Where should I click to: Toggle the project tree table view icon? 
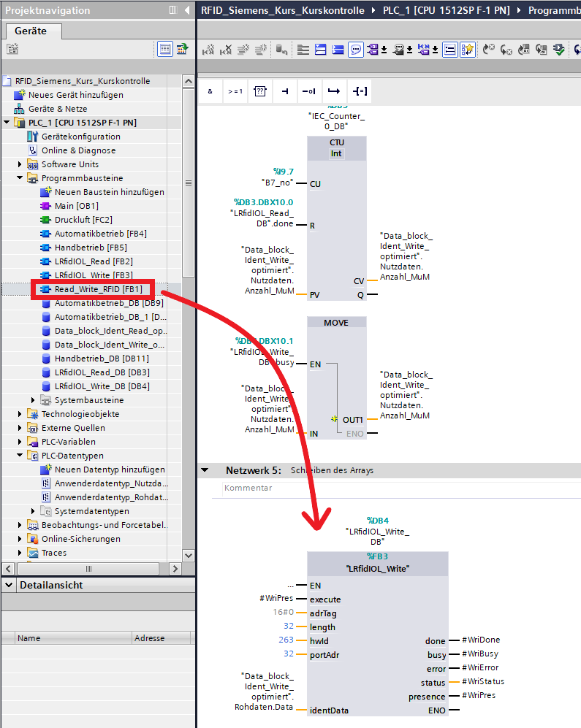coord(165,49)
